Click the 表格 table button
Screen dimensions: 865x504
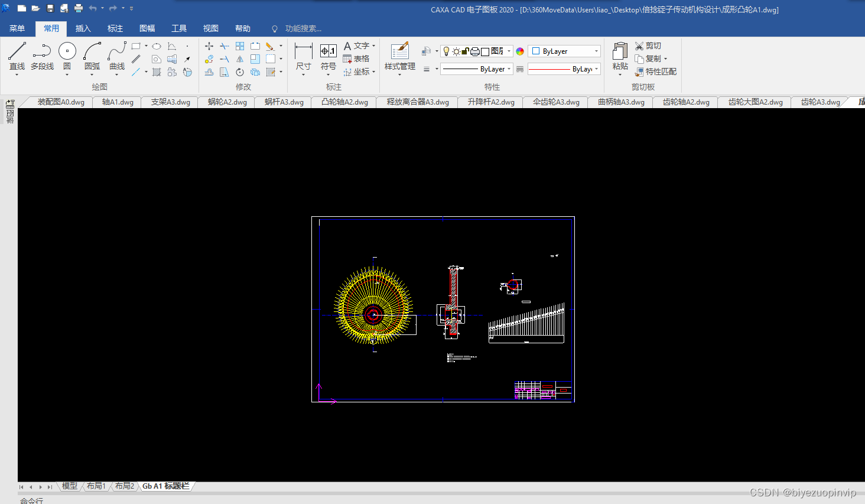click(x=356, y=59)
